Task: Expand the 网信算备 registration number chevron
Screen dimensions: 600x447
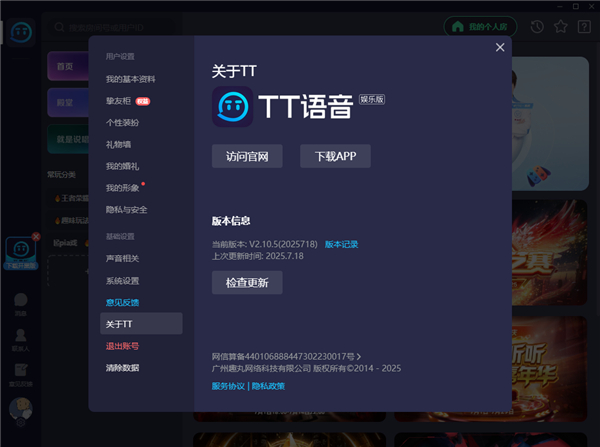Action: (359, 356)
